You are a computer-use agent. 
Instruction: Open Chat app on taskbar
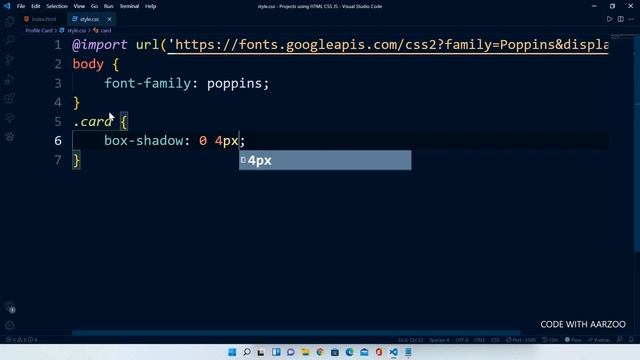point(291,352)
